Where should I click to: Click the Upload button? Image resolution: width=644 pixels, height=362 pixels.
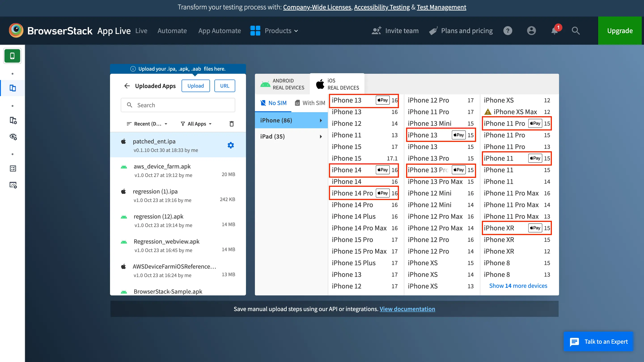coord(195,86)
